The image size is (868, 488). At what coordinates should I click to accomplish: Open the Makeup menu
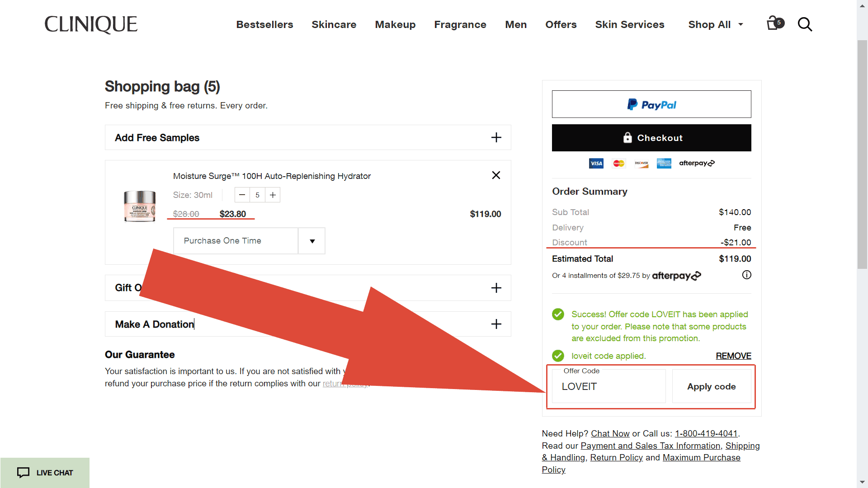tap(395, 24)
